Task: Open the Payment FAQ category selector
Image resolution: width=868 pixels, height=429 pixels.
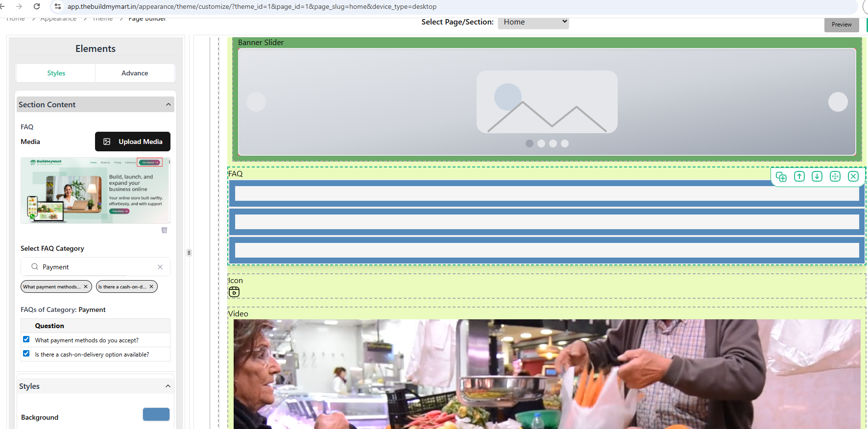Action: point(96,267)
